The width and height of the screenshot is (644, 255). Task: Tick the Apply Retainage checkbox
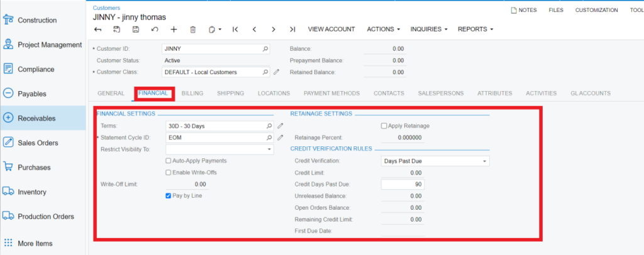pyautogui.click(x=384, y=126)
